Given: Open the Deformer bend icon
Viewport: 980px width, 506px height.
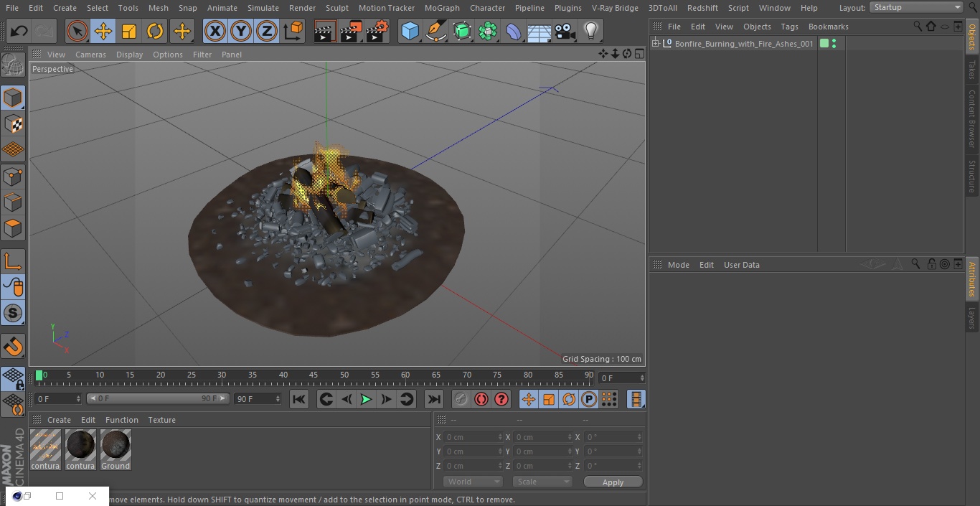Looking at the screenshot, I should (x=514, y=32).
